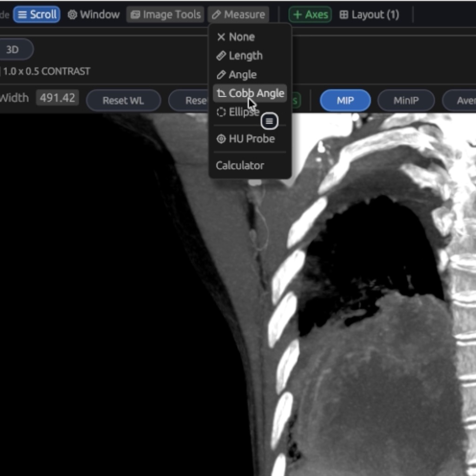This screenshot has width=476, height=476.
Task: Click the grid icon beside Layout
Action: point(344,14)
